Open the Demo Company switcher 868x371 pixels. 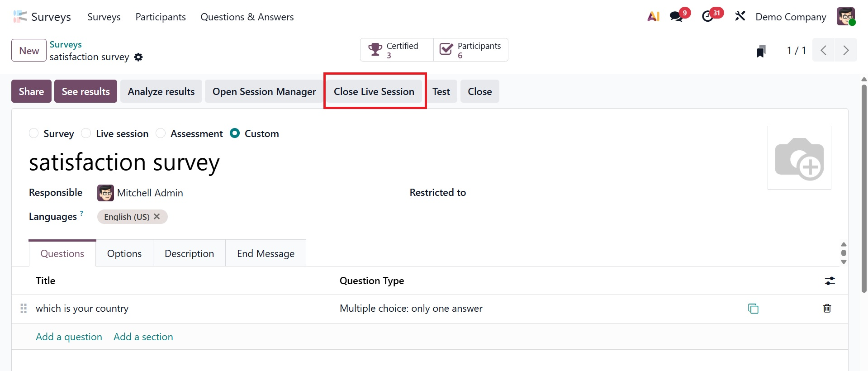point(791,17)
